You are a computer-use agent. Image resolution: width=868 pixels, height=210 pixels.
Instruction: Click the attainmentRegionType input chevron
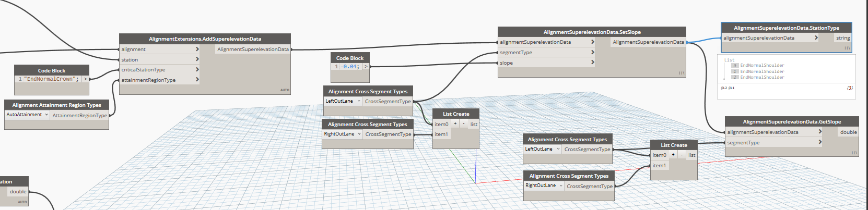click(197, 80)
